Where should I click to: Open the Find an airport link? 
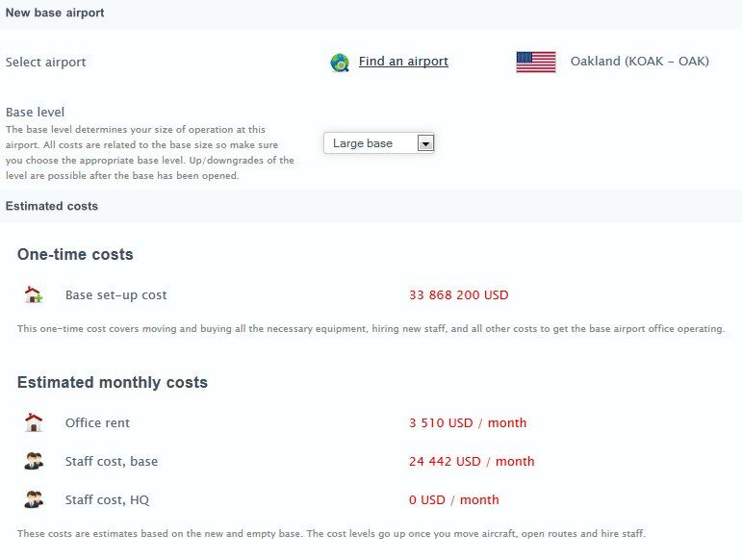(x=403, y=62)
